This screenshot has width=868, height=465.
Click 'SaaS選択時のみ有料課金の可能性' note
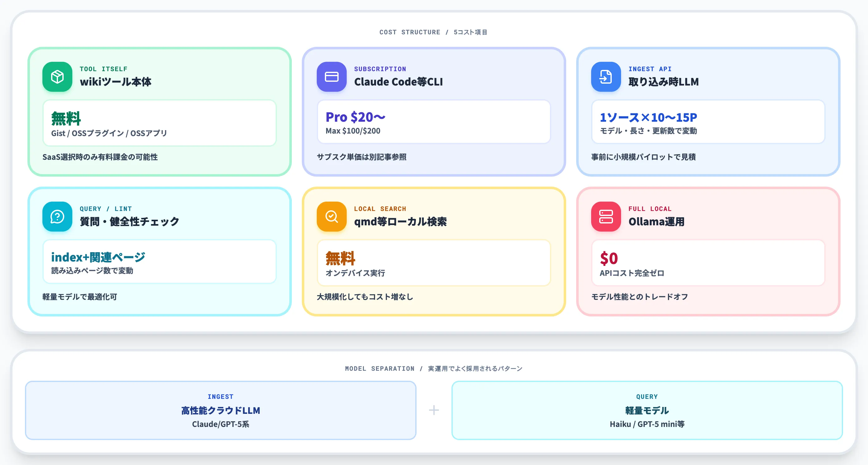[100, 157]
